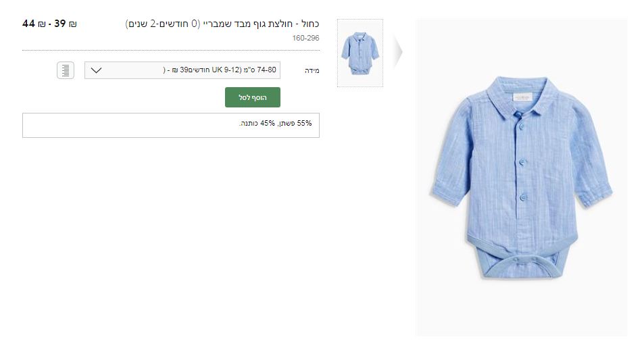Click the green הוסף לסל button
Screen dimensions: 644x354
[253, 97]
